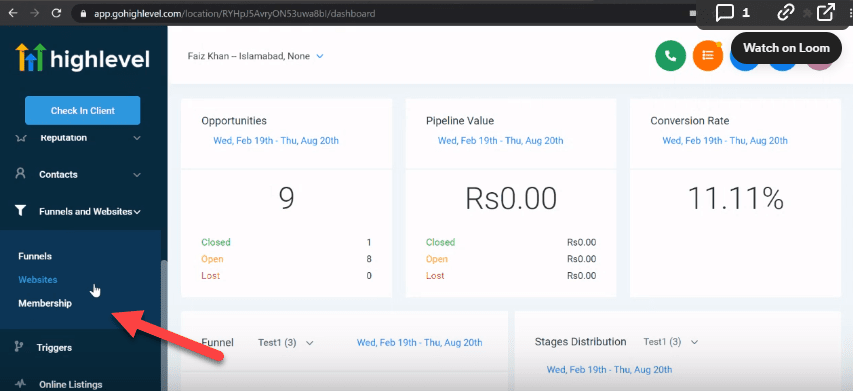Viewport: 853px width, 391px height.
Task: Open the Membership submenu item
Action: coord(45,303)
